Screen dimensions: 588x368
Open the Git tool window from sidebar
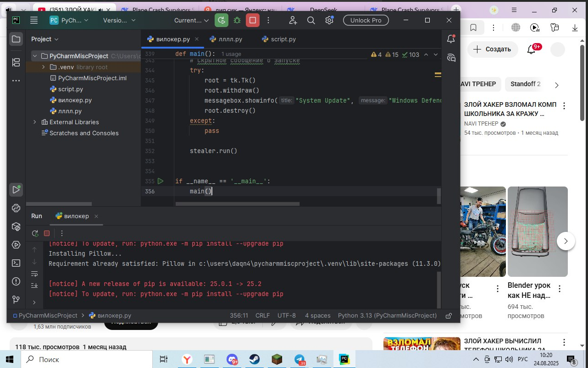(16, 299)
